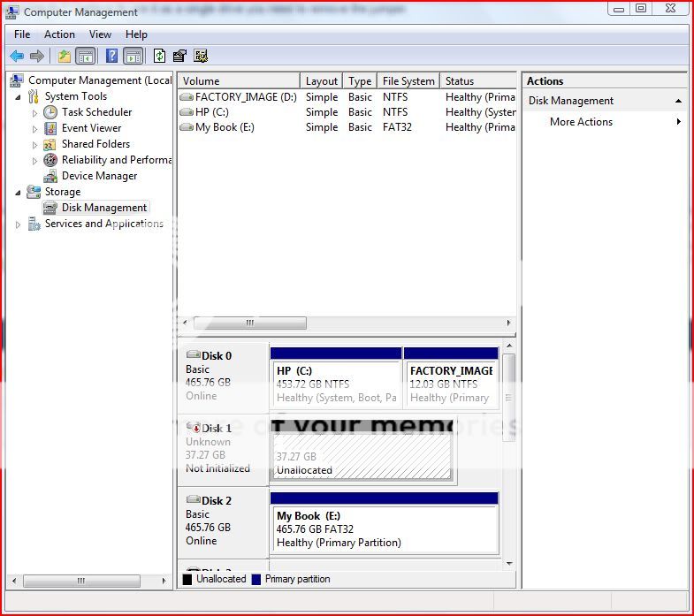
Task: Toggle Show/Hide Console Tree toolbar icon
Action: pos(86,57)
